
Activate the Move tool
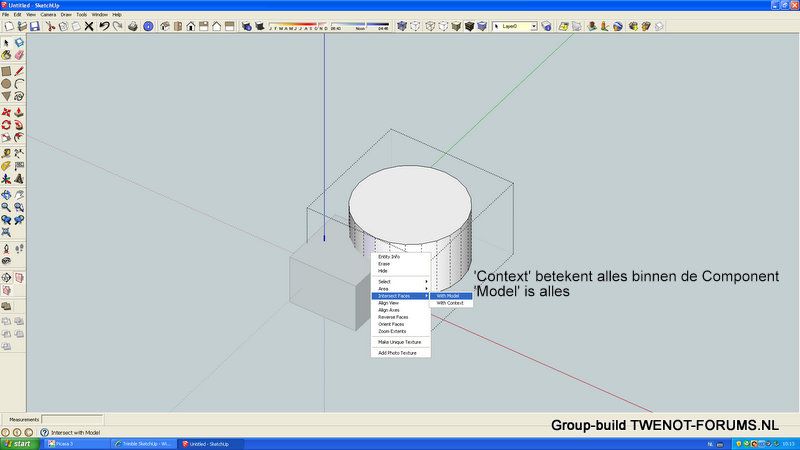[x=6, y=112]
